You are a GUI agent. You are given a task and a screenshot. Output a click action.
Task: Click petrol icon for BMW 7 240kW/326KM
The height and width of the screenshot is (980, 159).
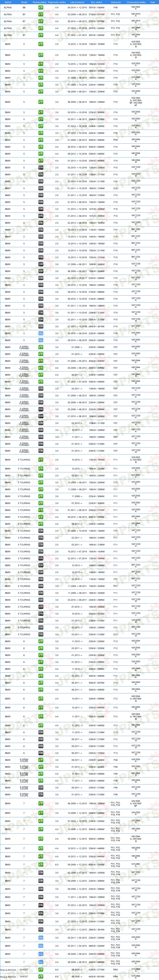tap(41, 813)
